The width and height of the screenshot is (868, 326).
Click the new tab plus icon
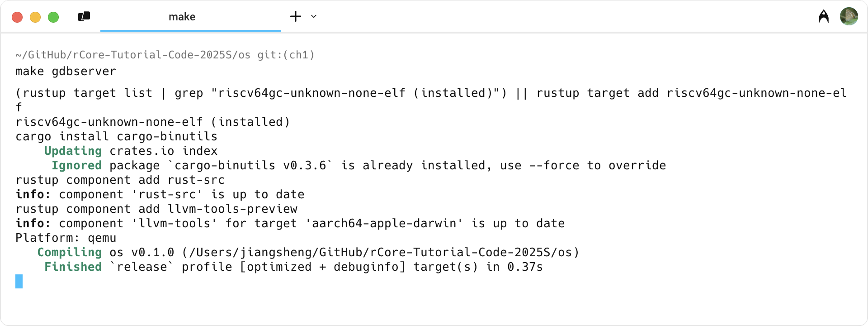pyautogui.click(x=296, y=17)
